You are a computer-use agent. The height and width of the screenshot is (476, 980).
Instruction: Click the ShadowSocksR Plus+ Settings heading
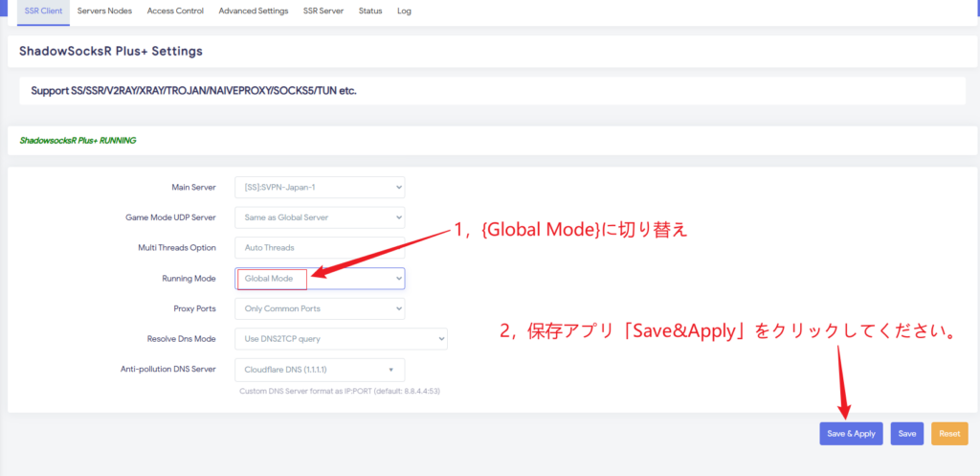tap(110, 51)
